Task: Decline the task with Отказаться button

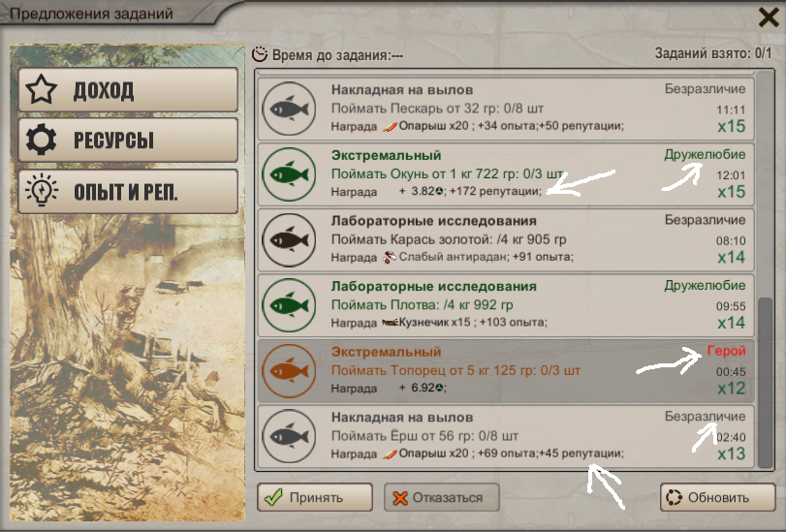Action: click(442, 497)
